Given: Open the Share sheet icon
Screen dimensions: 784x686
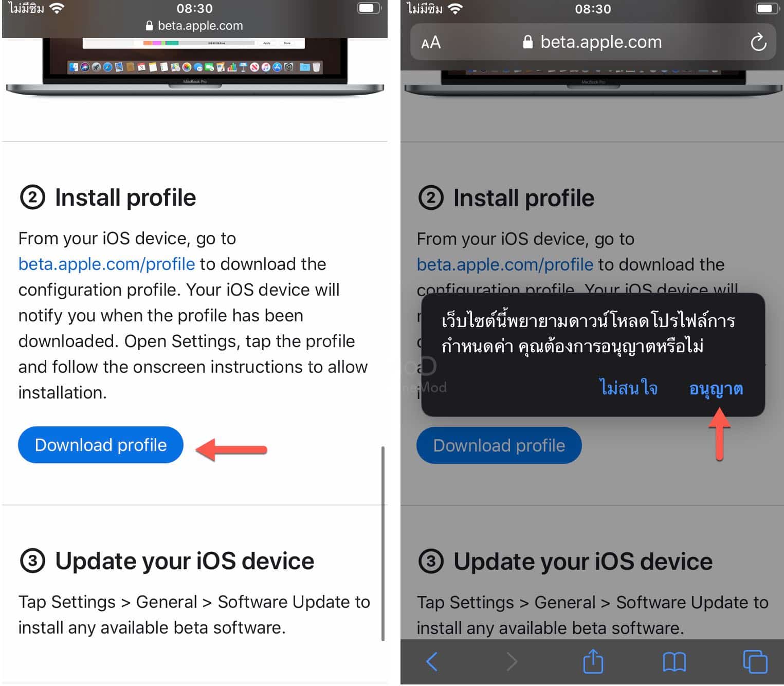Looking at the screenshot, I should [x=593, y=661].
